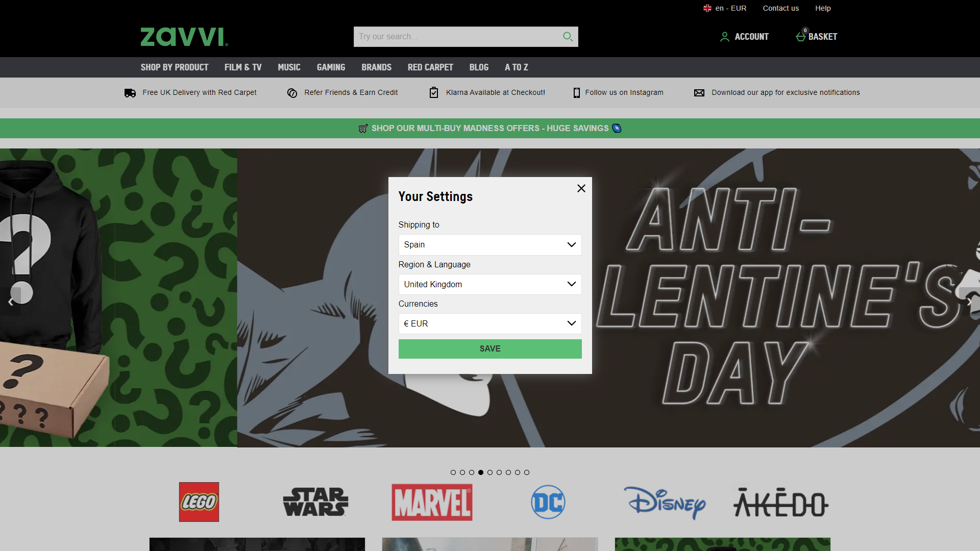
Task: Click the LEGO brand logo
Action: pos(199,502)
